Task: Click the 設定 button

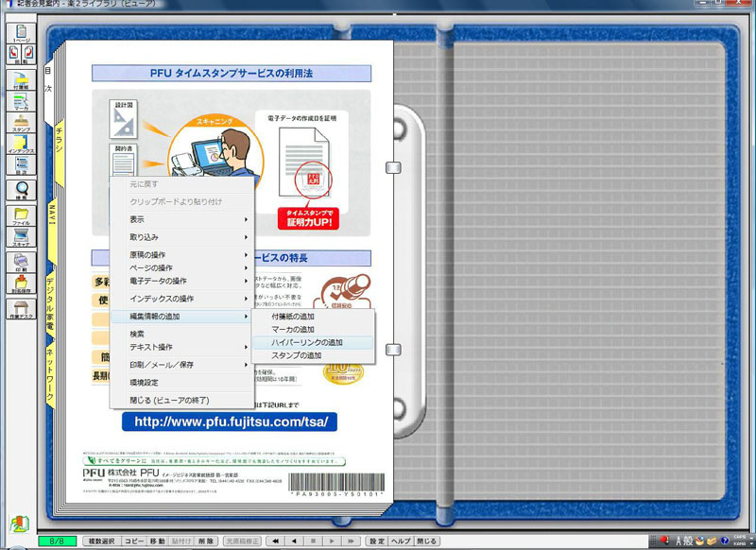Action: tap(377, 541)
